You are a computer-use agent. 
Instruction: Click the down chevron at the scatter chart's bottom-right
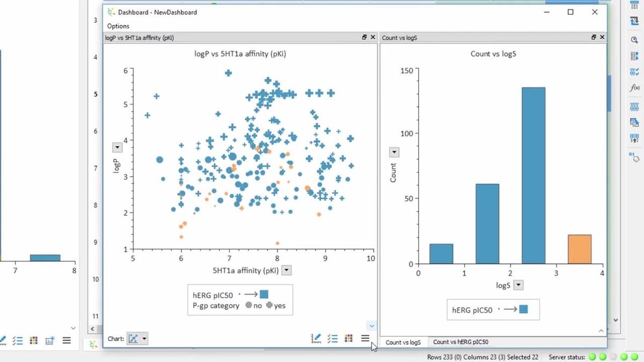coord(371,325)
